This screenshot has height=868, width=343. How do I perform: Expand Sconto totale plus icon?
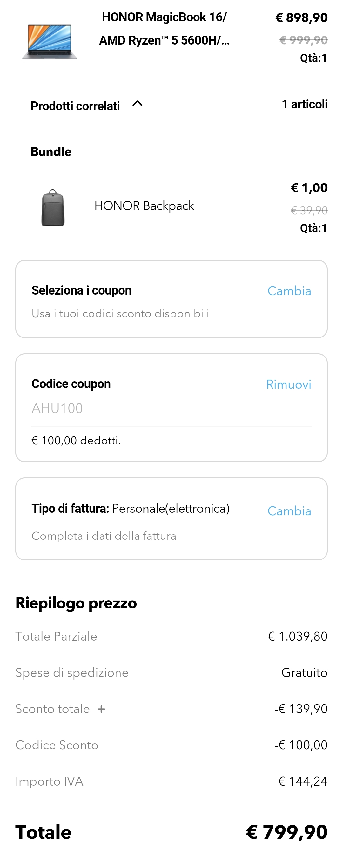point(101,709)
